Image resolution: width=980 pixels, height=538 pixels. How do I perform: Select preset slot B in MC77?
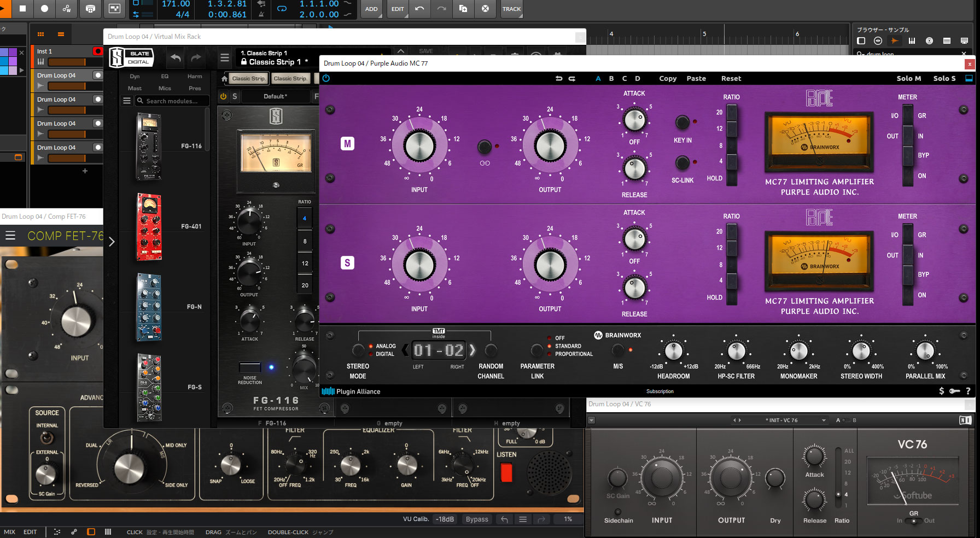pos(611,78)
